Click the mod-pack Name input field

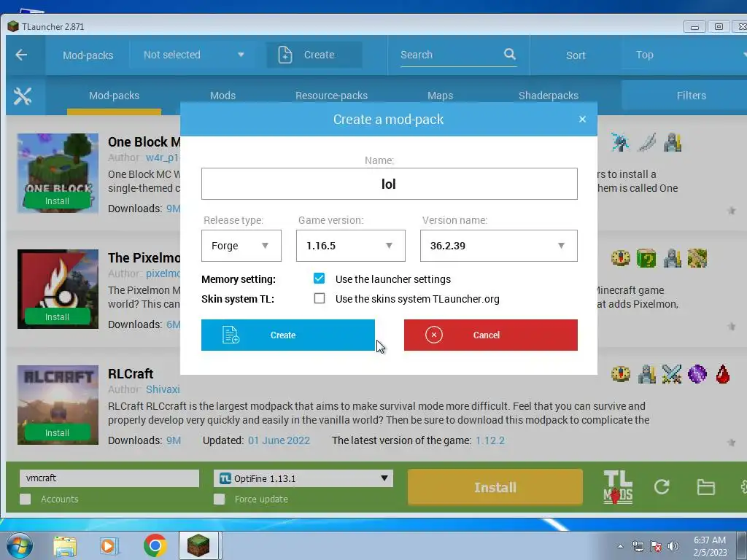(x=390, y=184)
